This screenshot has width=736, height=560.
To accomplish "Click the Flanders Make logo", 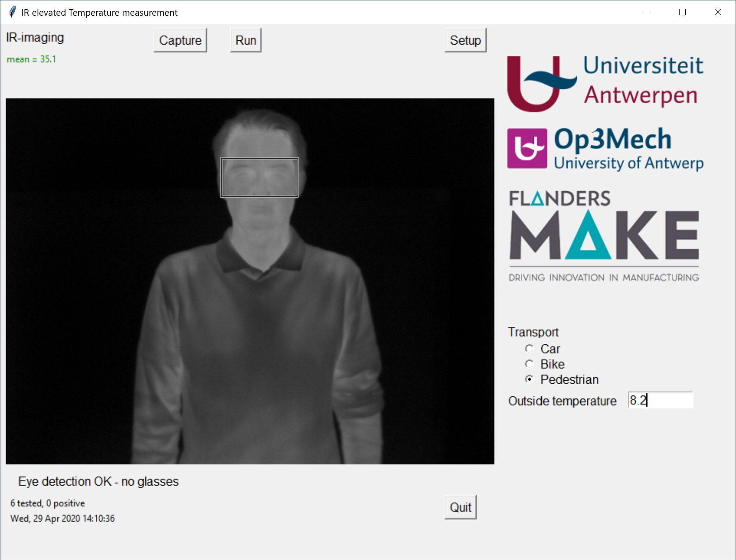I will [604, 236].
